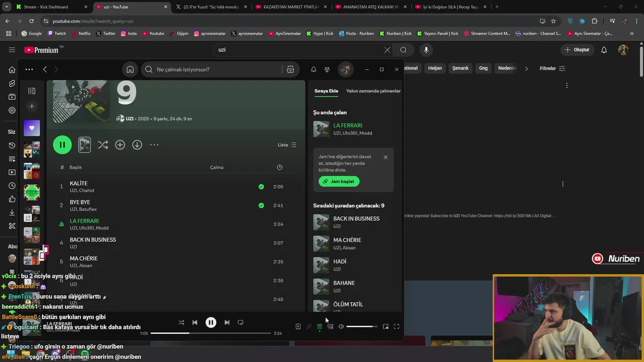Open Liste view options dropdown
Screen dimensions: 644x362
pyautogui.click(x=287, y=145)
